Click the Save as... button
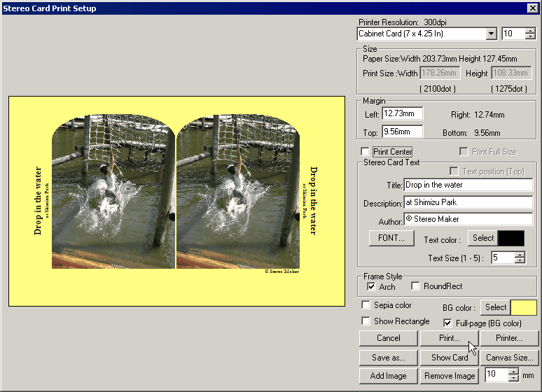 [x=388, y=357]
